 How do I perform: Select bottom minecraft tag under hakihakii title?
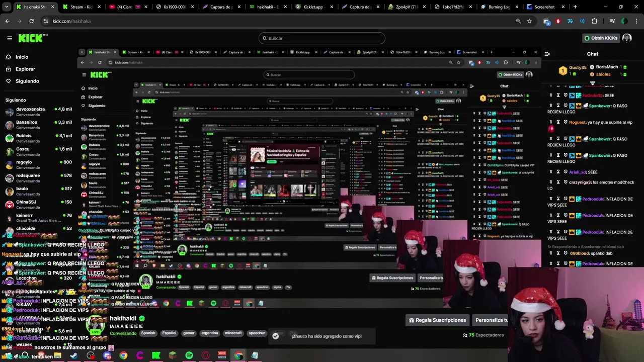[x=233, y=333]
